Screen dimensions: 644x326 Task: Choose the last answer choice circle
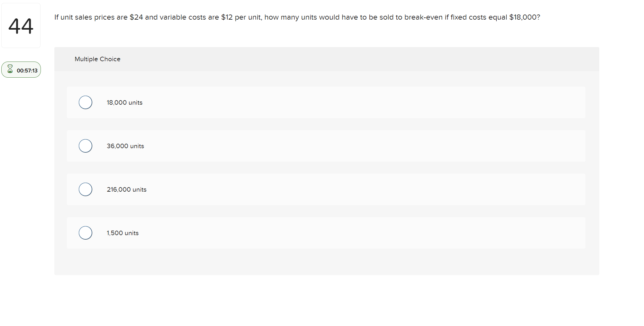(85, 233)
